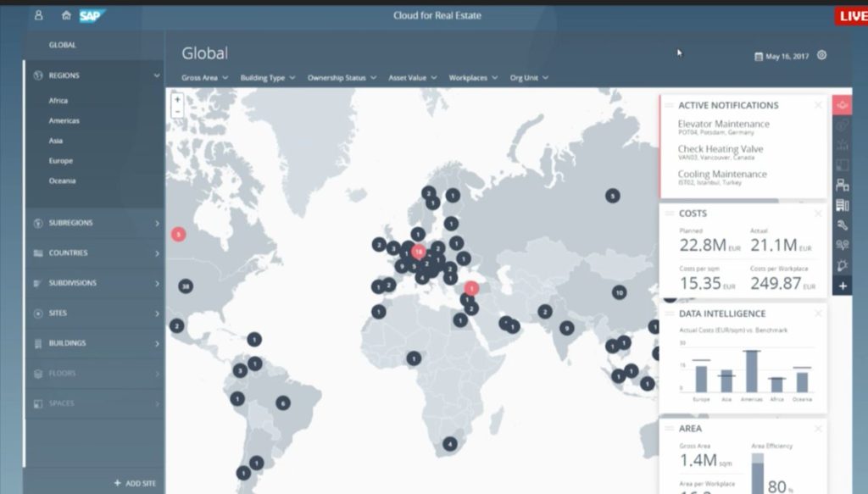Zoom in on the map with plus
The image size is (868, 494).
[x=177, y=100]
